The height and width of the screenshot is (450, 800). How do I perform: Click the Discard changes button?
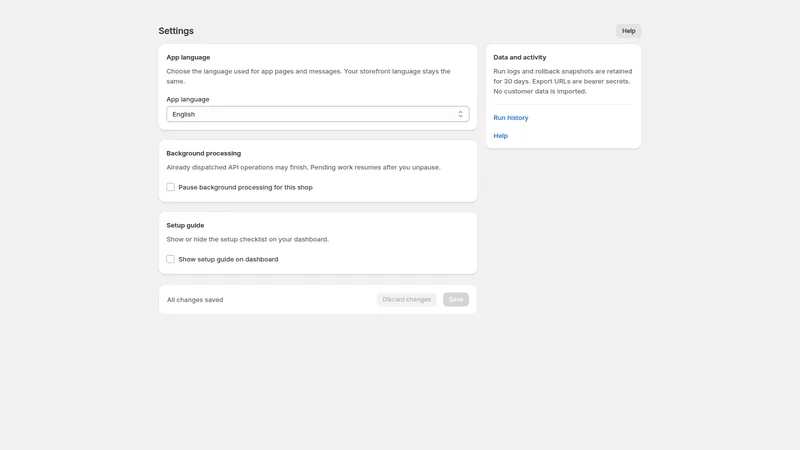[406, 299]
